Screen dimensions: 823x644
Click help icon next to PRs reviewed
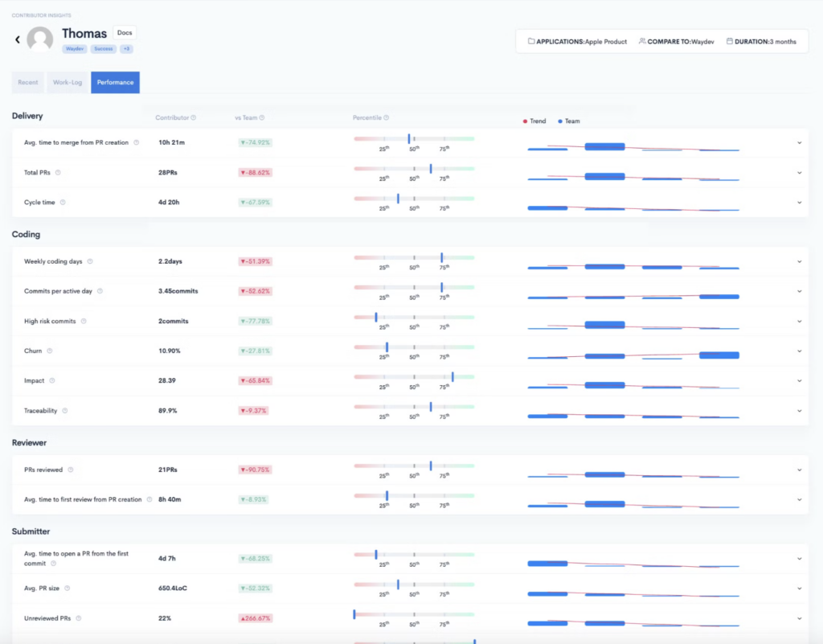70,470
